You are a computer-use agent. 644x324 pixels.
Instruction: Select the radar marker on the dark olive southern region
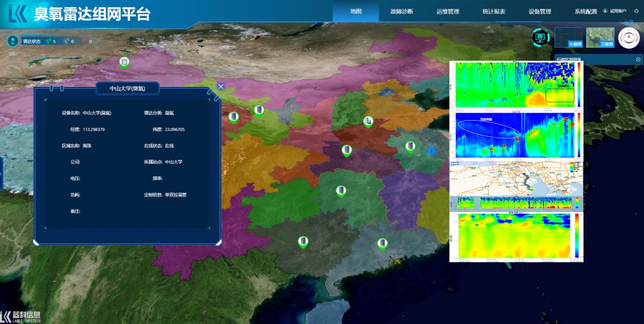(x=303, y=242)
